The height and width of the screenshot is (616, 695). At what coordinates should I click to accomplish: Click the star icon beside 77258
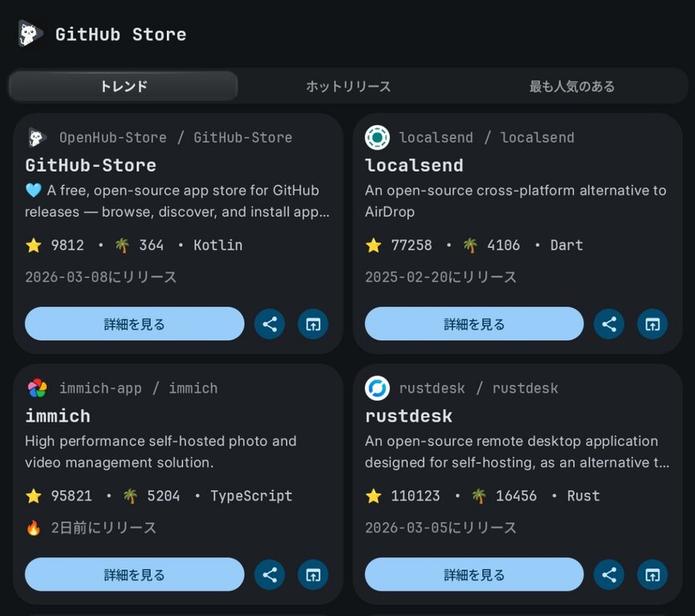(x=373, y=245)
